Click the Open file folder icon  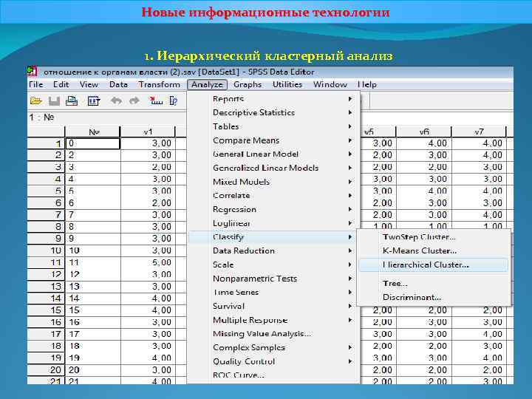point(36,100)
